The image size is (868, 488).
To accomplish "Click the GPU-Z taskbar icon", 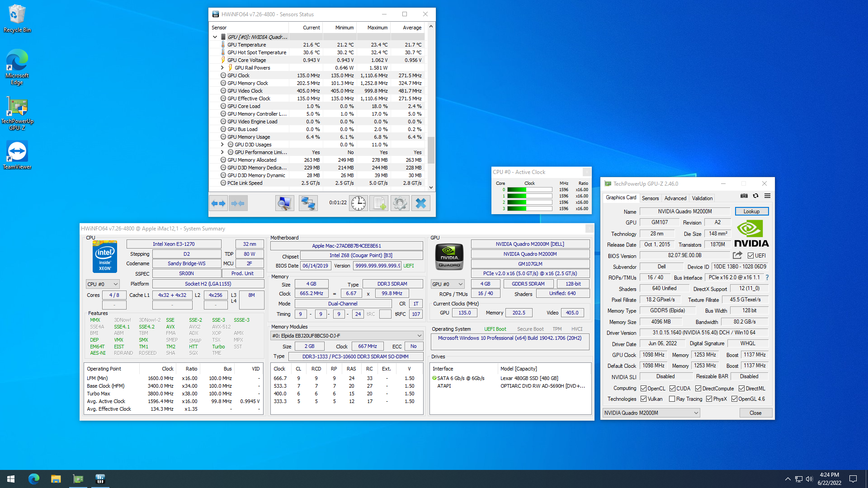I will [78, 479].
